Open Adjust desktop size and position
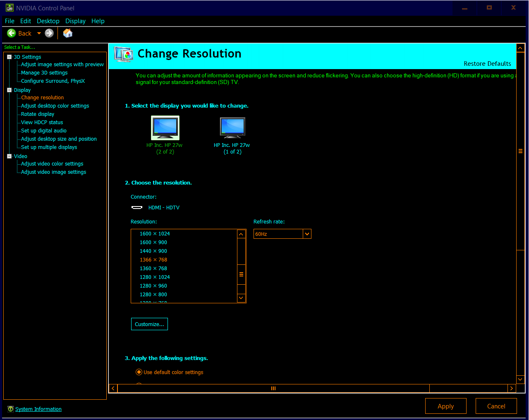The width and height of the screenshot is (529, 420). click(x=59, y=139)
